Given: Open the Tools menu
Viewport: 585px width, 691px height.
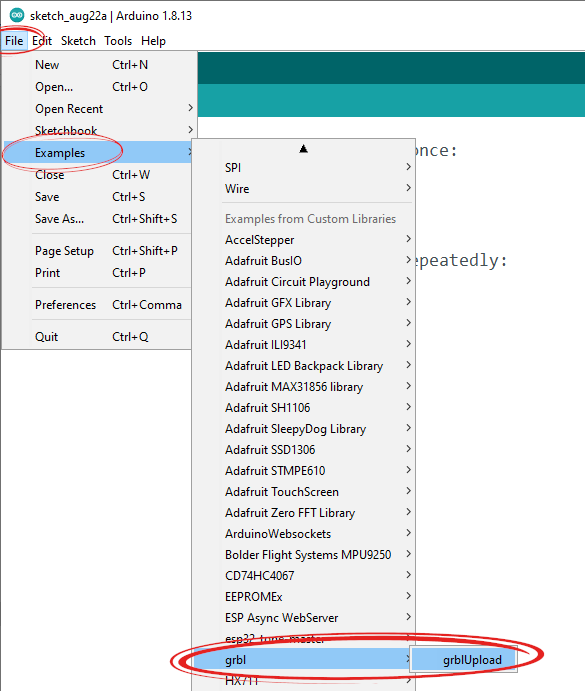Looking at the screenshot, I should click(118, 41).
